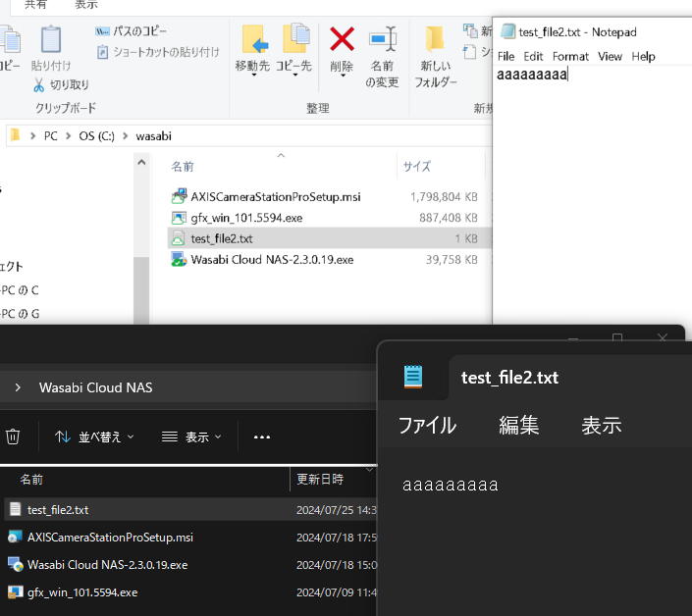Expand the Delete (削除) dropdown arrow
The image size is (692, 616).
click(x=343, y=76)
